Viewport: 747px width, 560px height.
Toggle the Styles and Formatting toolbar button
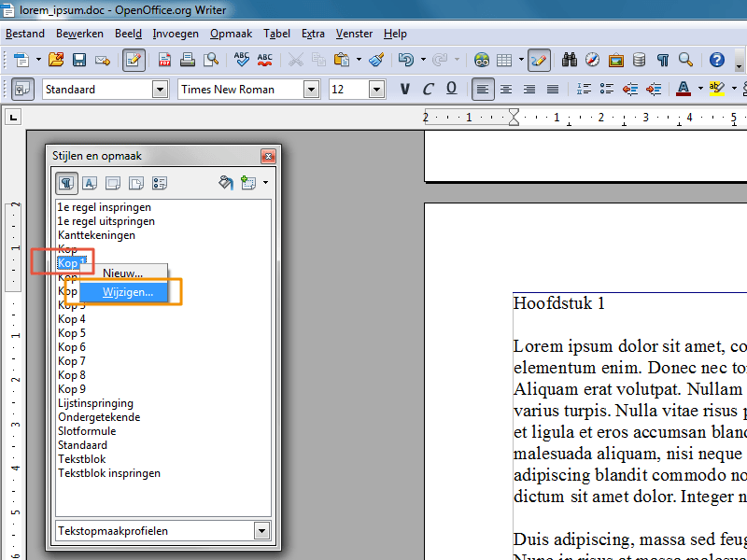click(22, 89)
